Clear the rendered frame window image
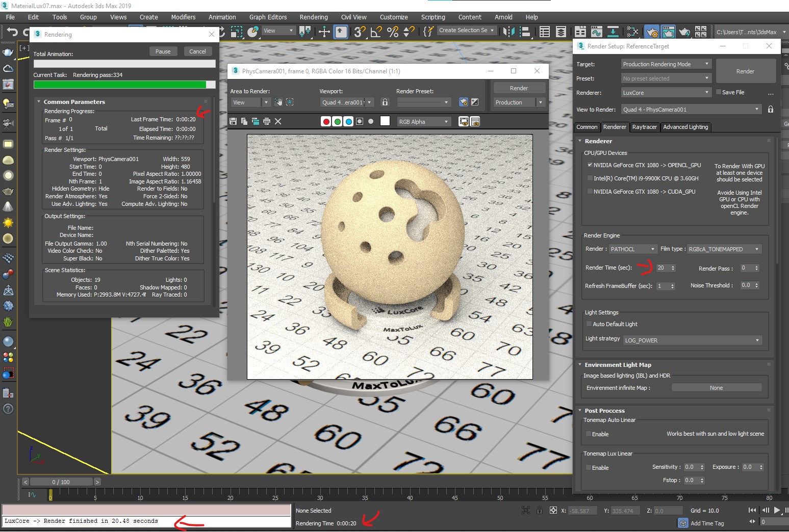The width and height of the screenshot is (789, 532). tap(278, 121)
